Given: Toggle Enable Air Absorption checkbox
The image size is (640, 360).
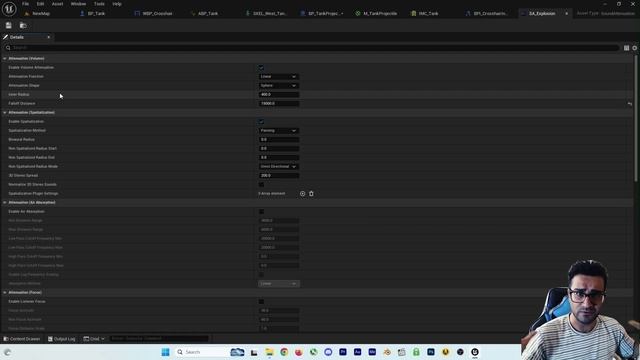Looking at the screenshot, I should point(261,211).
